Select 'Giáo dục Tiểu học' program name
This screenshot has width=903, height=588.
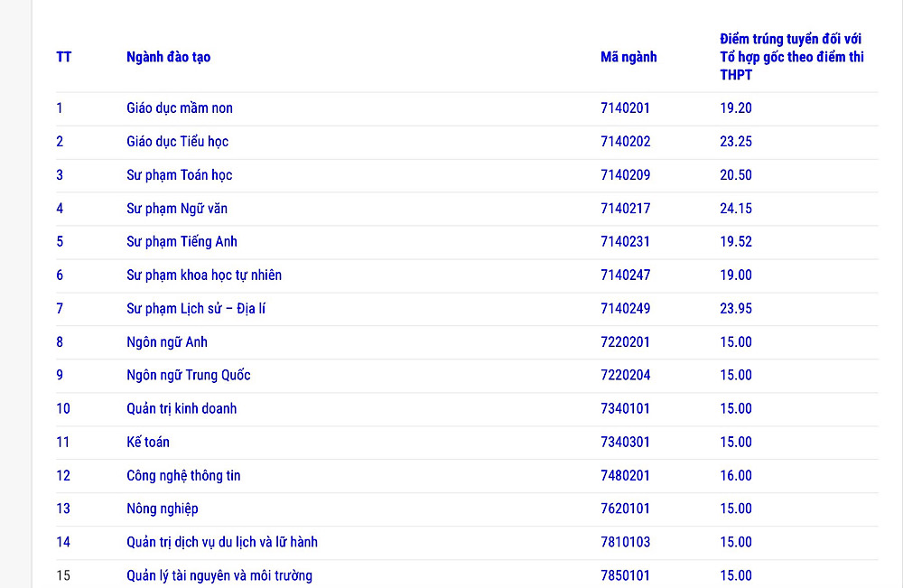tap(178, 142)
